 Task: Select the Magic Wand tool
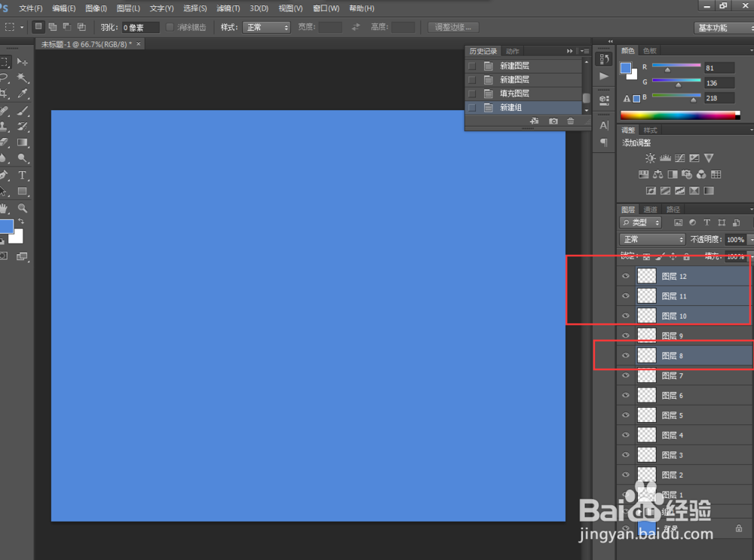pos(22,78)
